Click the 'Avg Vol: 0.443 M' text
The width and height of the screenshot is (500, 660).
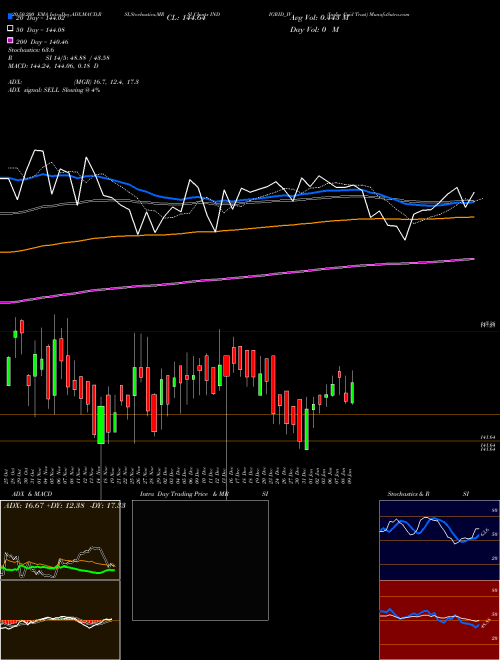coord(319,18)
